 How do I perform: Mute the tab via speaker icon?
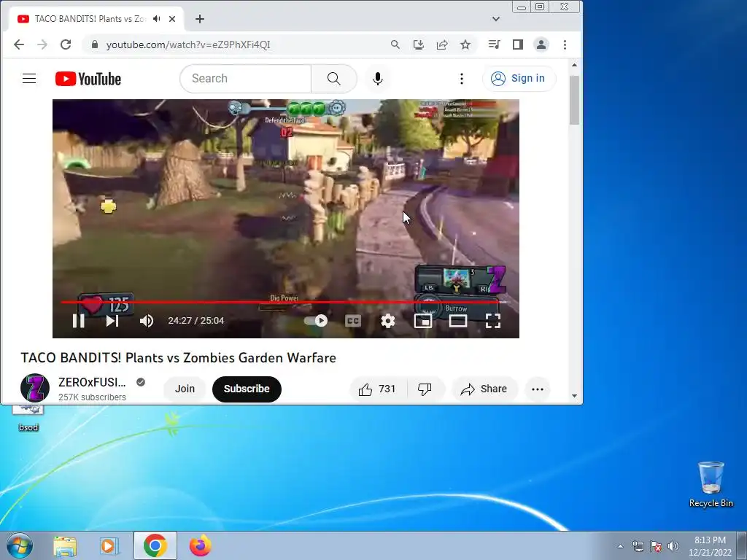156,19
